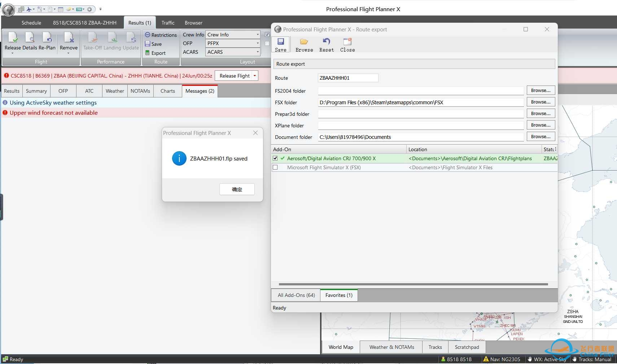Click the Re-Plan ribbon icon
The image size is (617, 364).
point(47,37)
